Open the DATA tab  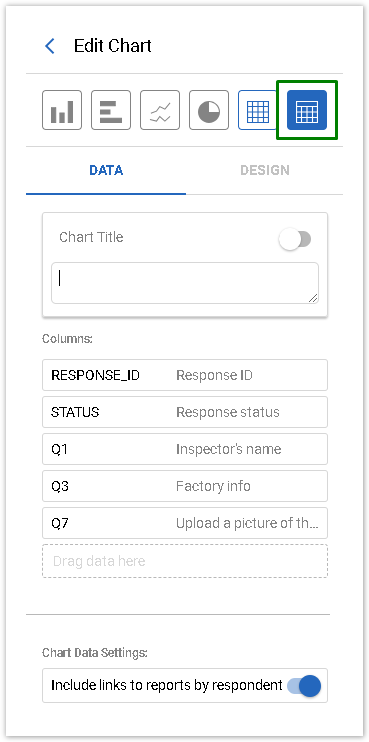point(106,170)
